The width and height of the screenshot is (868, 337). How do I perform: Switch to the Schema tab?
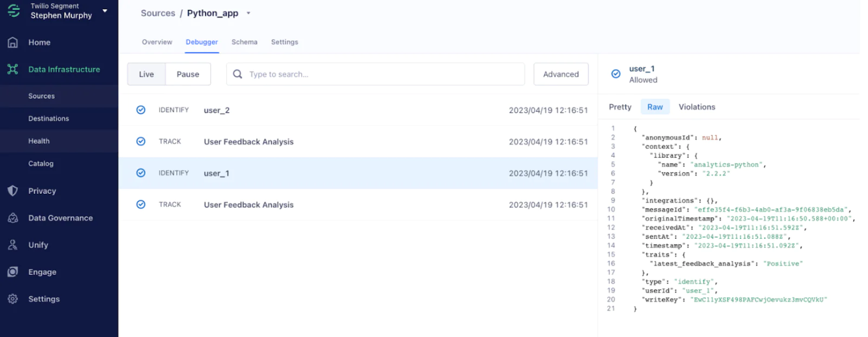pyautogui.click(x=244, y=42)
